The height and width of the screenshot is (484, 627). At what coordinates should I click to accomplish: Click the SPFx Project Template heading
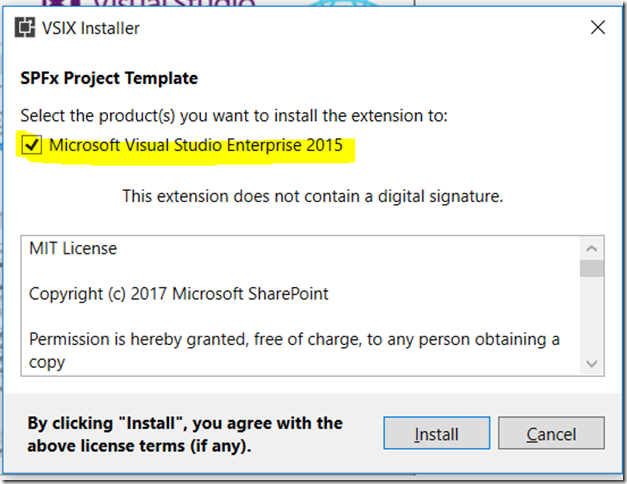click(x=109, y=78)
